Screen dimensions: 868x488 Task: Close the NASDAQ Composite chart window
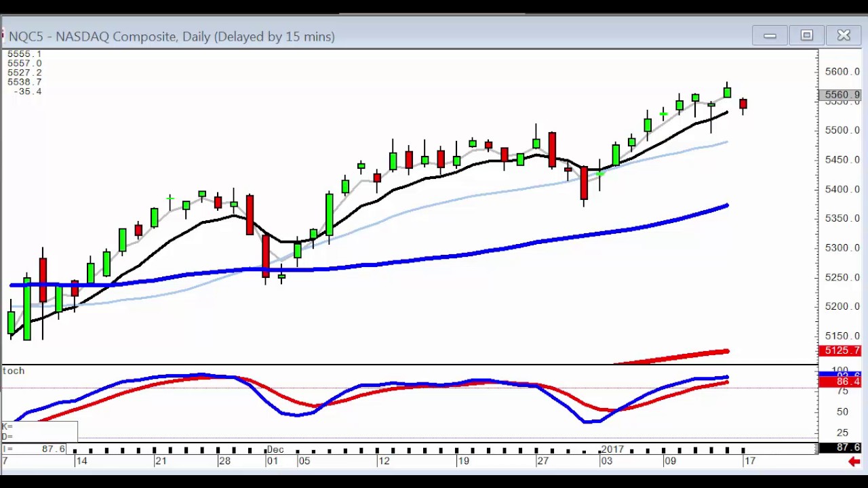[844, 35]
